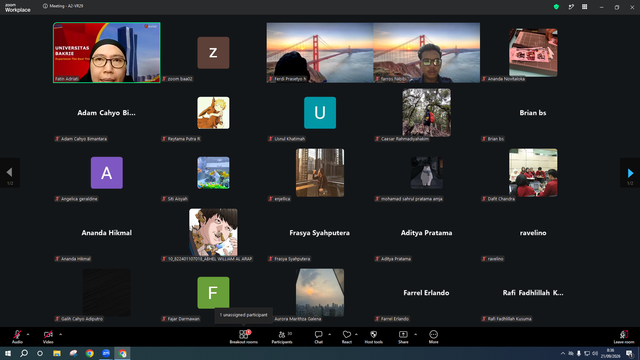640x360 pixels.
Task: Select Caesar Rahmadiyahakim's forest photo tile
Action: pos(427,113)
